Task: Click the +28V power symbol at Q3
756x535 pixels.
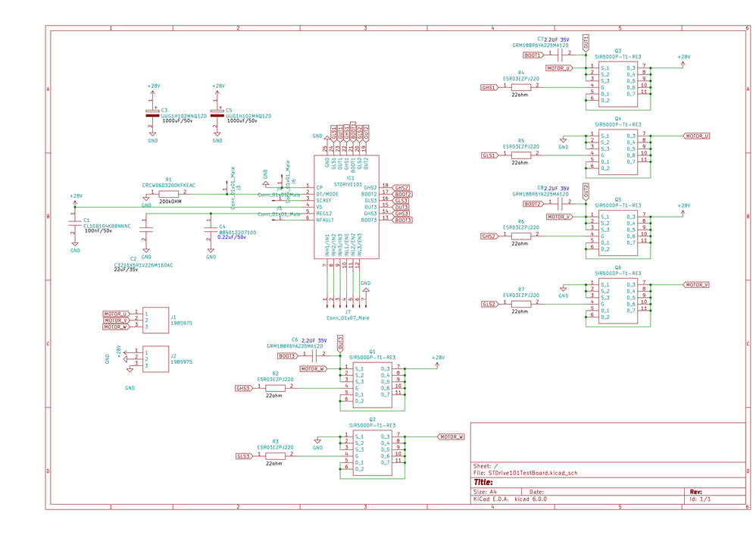Action: [684, 60]
